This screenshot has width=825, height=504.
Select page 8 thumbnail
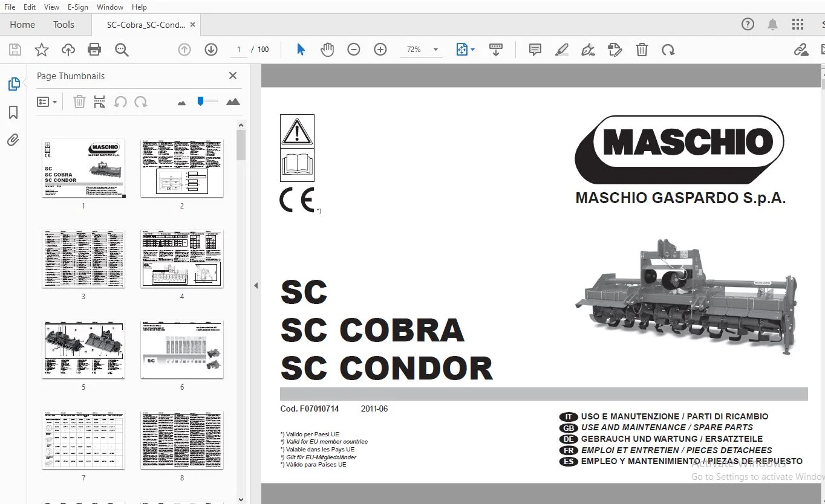[x=182, y=440]
